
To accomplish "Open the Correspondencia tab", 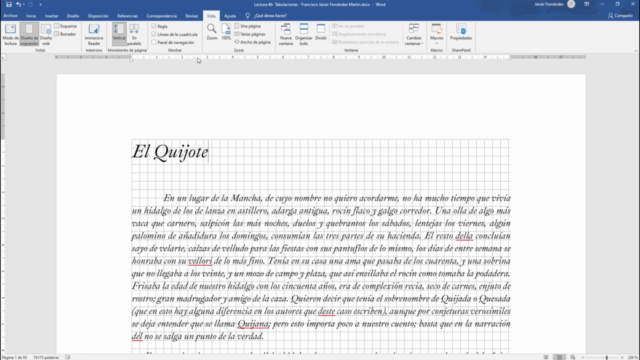I will coord(162,16).
